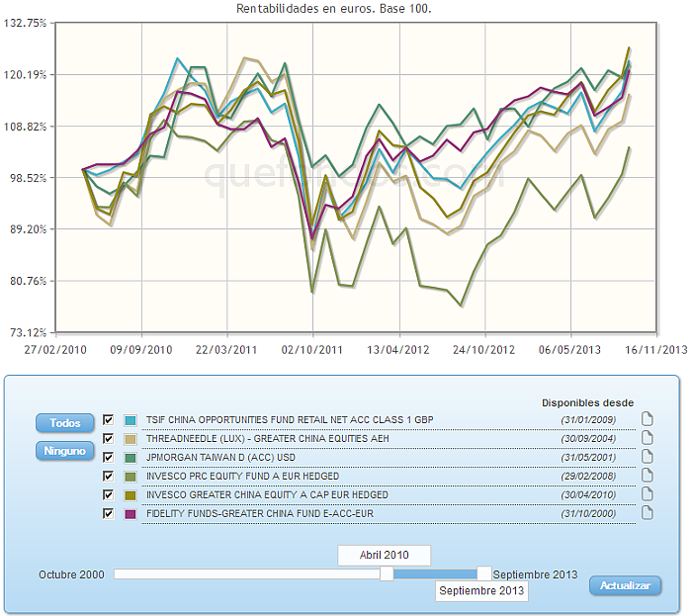Click the olive-green swatch for Invesco PRC Equity
This screenshot has height=616, width=692.
click(x=130, y=477)
